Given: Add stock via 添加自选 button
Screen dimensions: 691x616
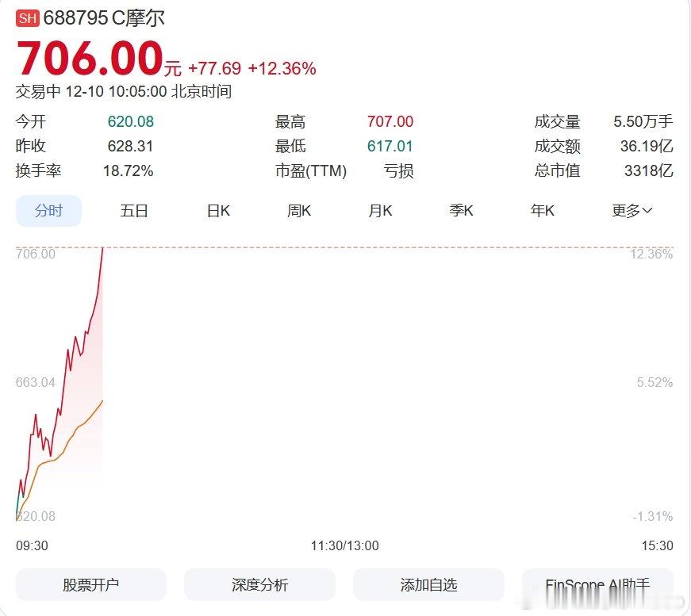Looking at the screenshot, I should 429,584.
